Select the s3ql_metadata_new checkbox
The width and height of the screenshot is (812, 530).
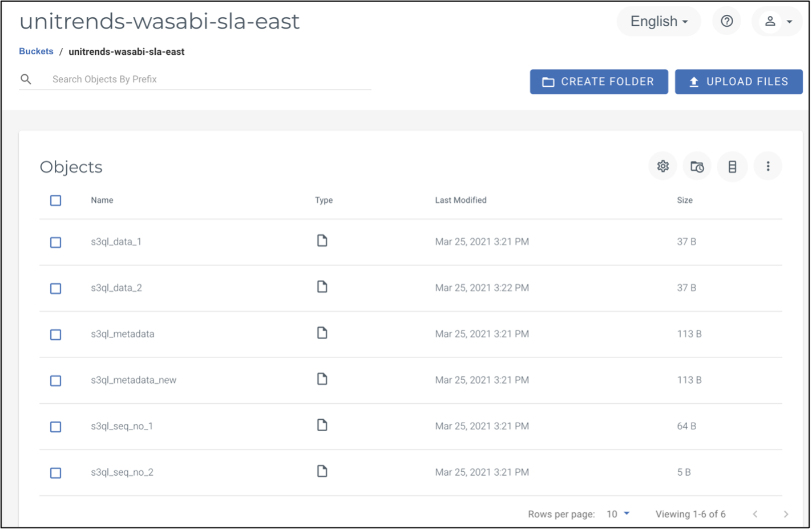tap(55, 381)
